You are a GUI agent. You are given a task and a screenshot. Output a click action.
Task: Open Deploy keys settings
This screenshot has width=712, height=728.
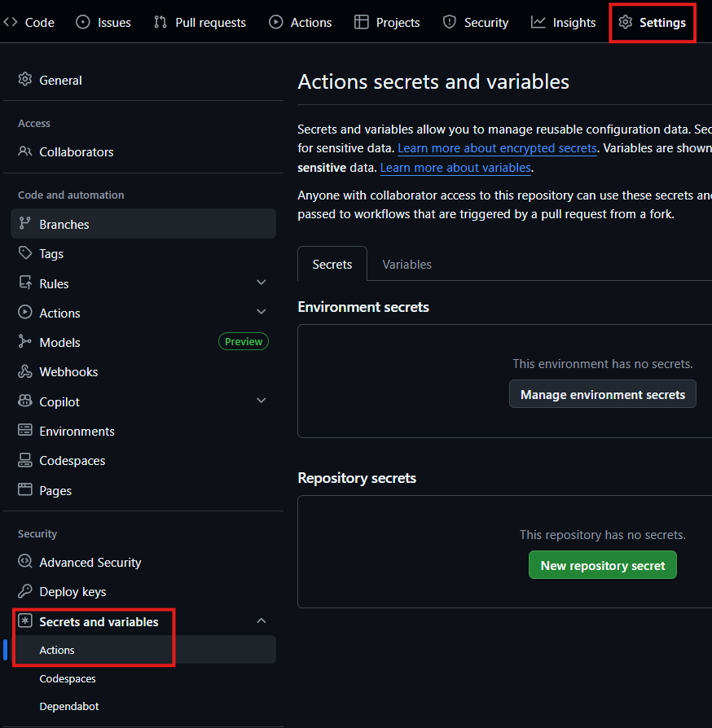point(143,591)
